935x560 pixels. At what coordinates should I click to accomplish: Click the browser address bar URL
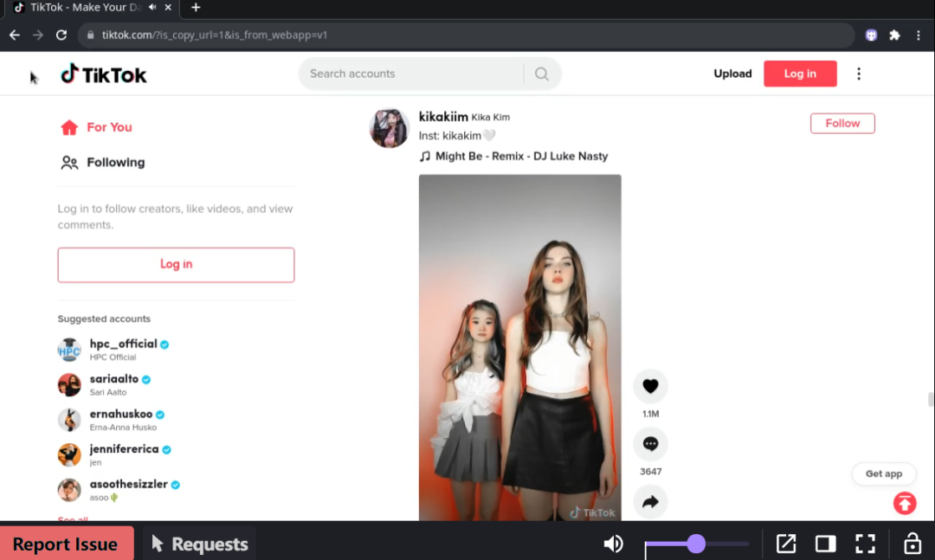pyautogui.click(x=214, y=35)
